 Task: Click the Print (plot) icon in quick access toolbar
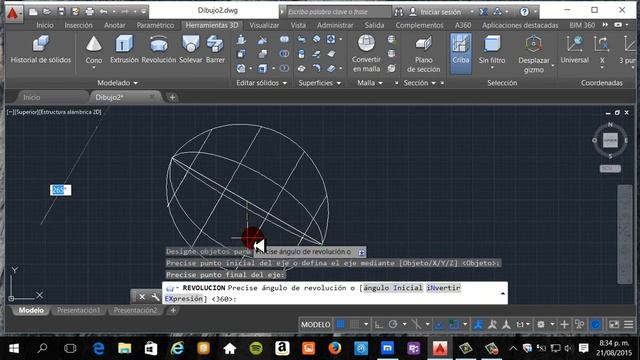point(89,12)
